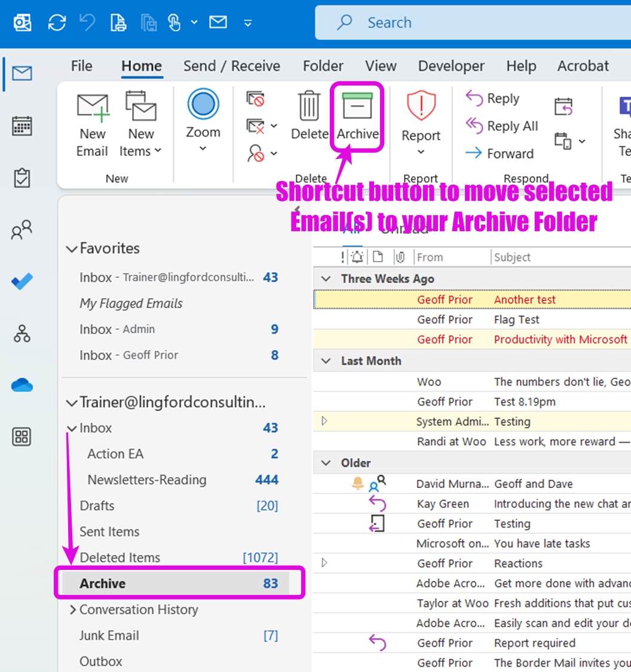Click the Send/Receive sync icon in Quick Access Toolbar

(58, 22)
